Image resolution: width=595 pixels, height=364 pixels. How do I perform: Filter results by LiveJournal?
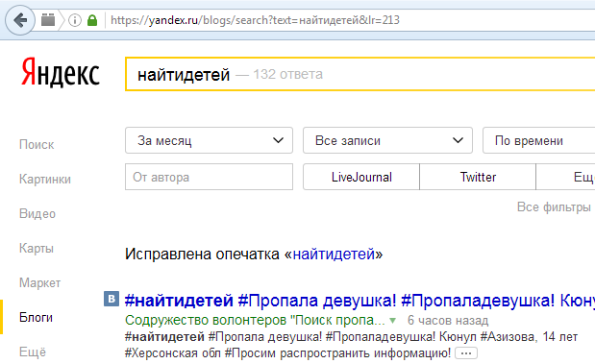coord(361,177)
